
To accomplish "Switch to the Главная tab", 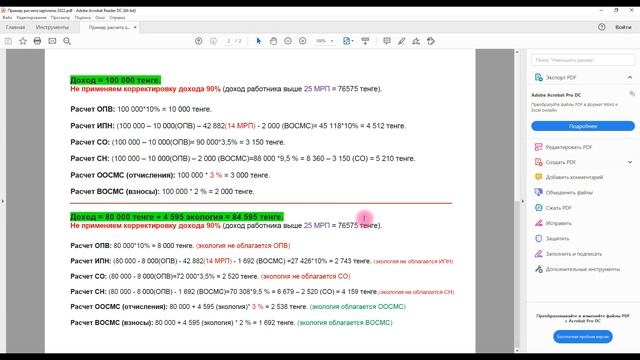I will (x=16, y=27).
